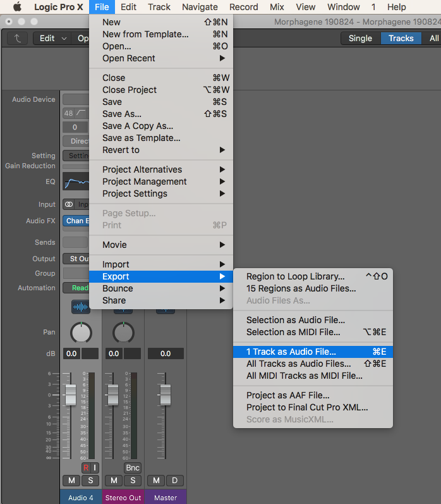This screenshot has width=441, height=504.
Task: Choose New from Template
Action: [161, 34]
